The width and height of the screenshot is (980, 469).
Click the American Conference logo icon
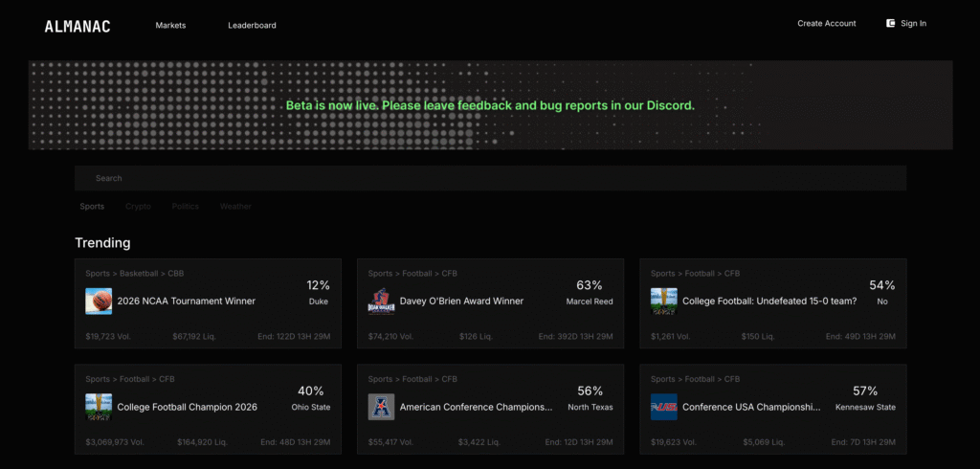coord(381,407)
